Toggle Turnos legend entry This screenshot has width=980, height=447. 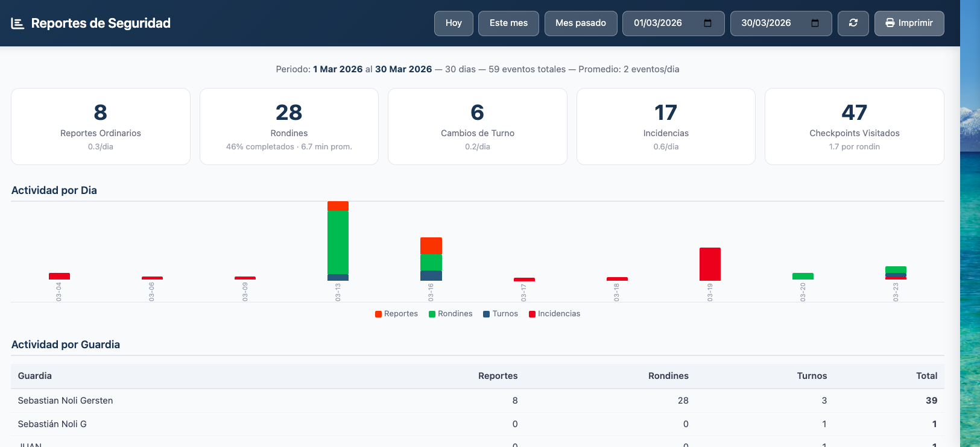[501, 314]
